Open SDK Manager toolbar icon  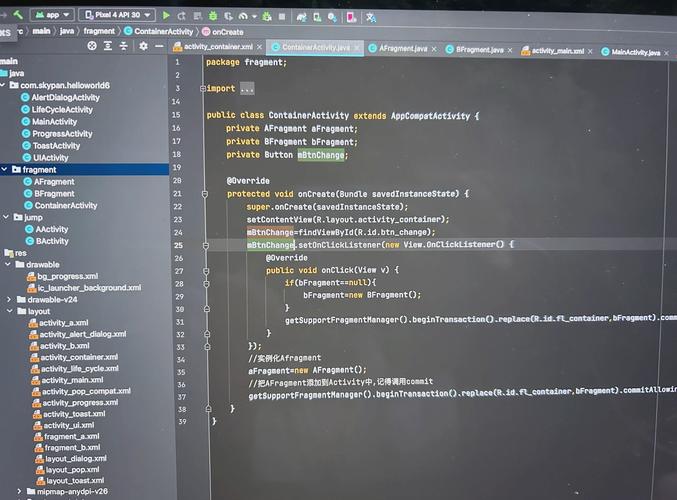pos(332,17)
